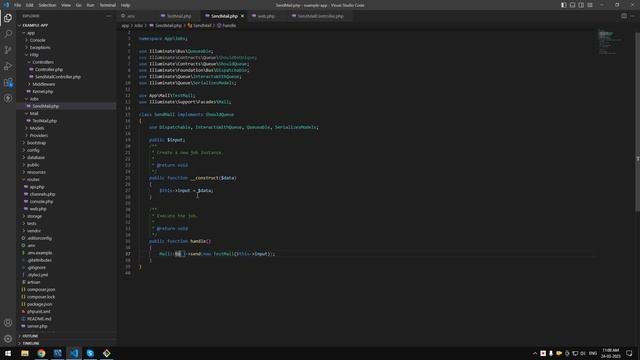Image resolution: width=640 pixels, height=360 pixels.
Task: Open the Help menu
Action: pyautogui.click(x=125, y=5)
